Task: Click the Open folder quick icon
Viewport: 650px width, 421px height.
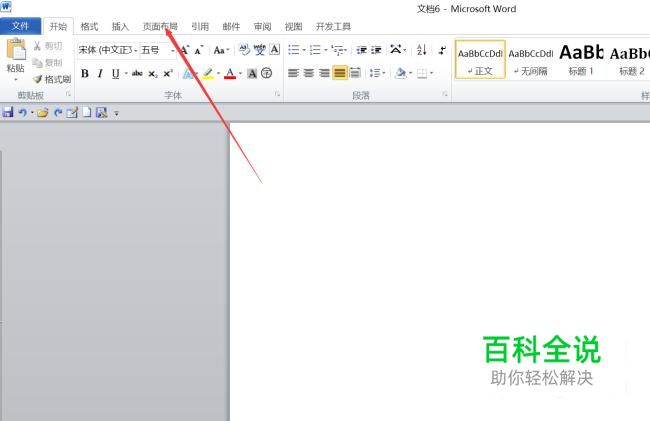Action: 42,112
